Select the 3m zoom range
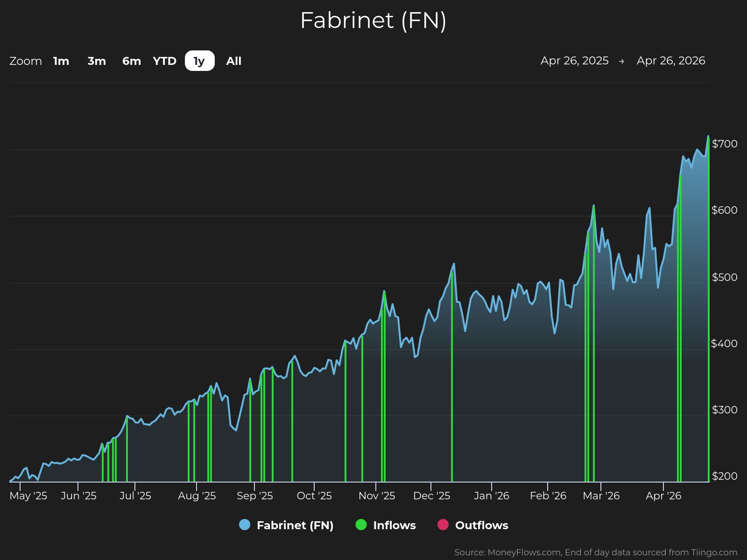This screenshot has height=560, width=747. click(x=97, y=61)
